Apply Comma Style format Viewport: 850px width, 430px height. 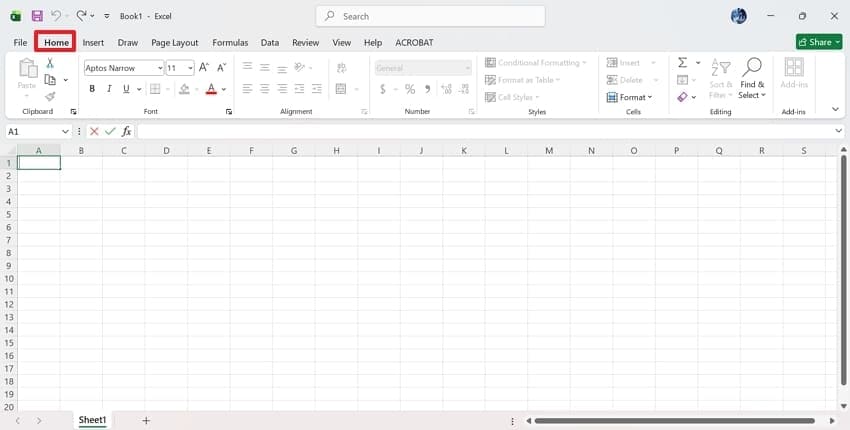(428, 89)
